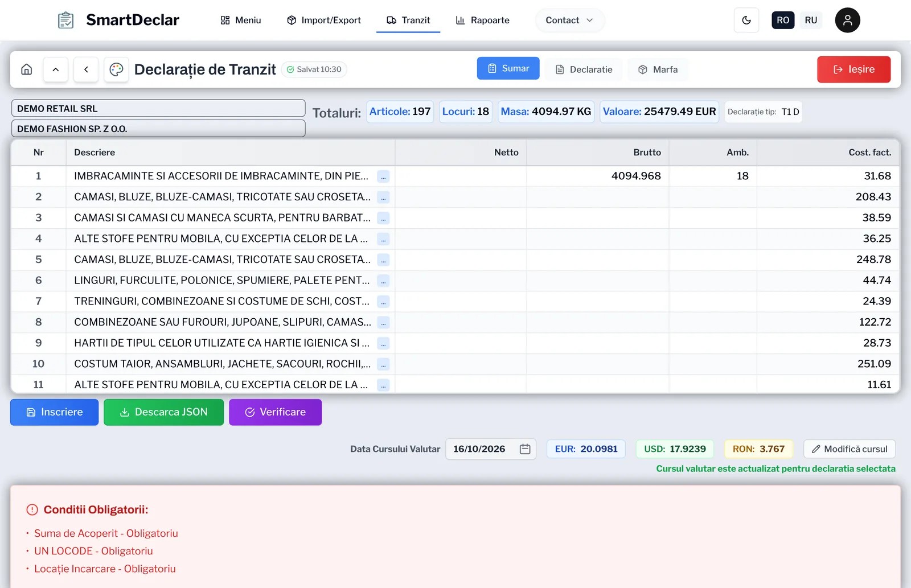Viewport: 911px width, 588px height.
Task: Switch to the Sumar tab
Action: 508,68
